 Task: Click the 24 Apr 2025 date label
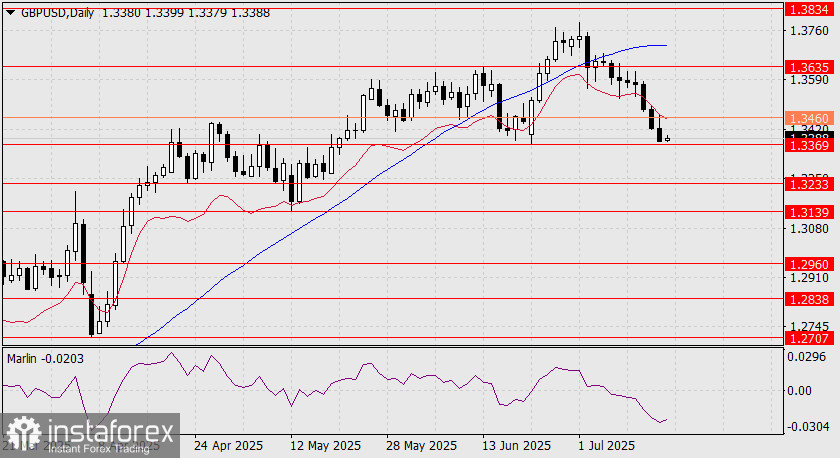[x=228, y=446]
